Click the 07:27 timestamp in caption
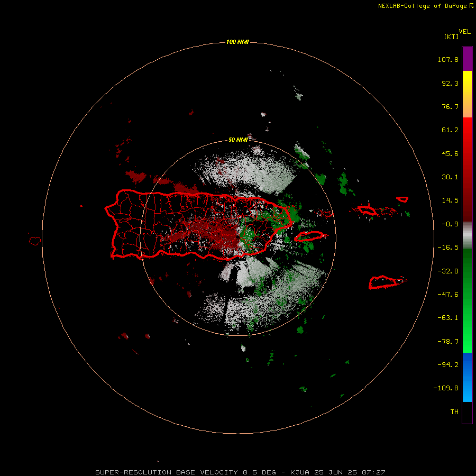The image size is (476, 476). coord(373,472)
